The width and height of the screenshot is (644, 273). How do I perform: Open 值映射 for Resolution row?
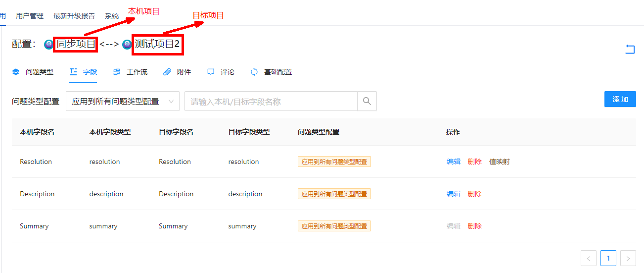pos(499,162)
